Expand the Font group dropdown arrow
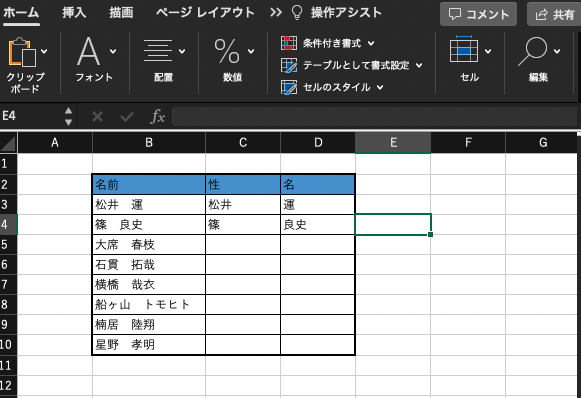 (x=113, y=51)
